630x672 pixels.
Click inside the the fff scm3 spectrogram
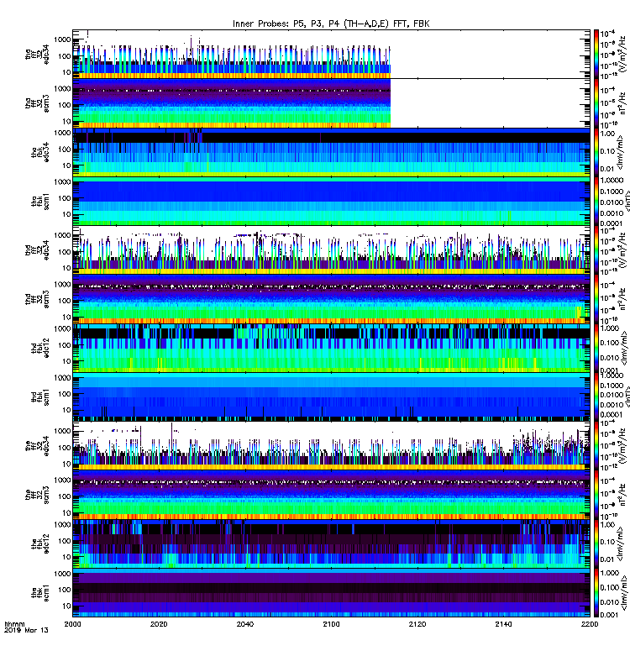[x=331, y=495]
